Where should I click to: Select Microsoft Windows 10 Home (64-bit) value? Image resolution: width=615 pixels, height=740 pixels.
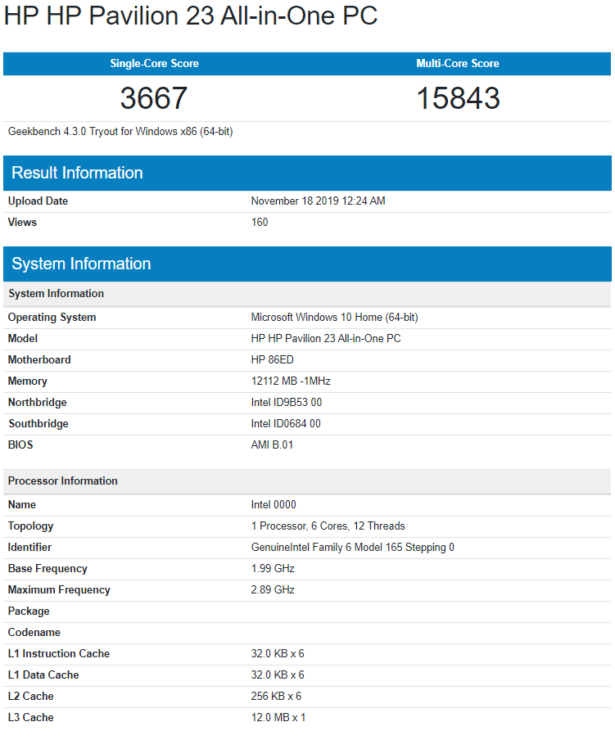(x=335, y=317)
